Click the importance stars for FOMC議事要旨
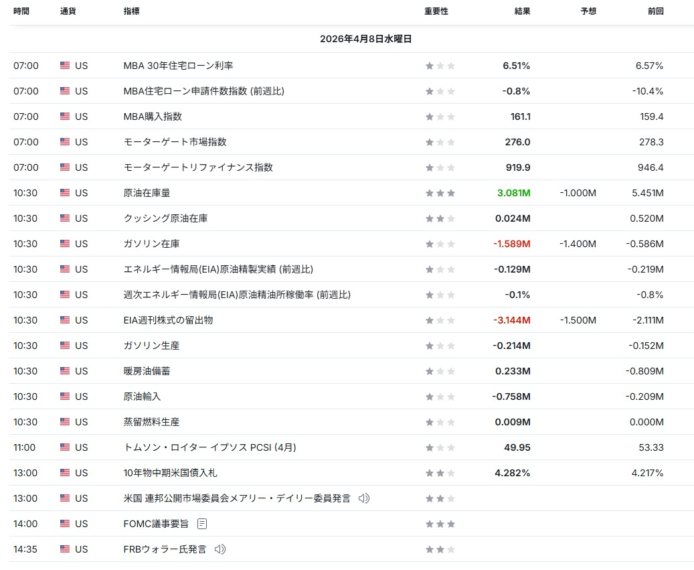 440,523
